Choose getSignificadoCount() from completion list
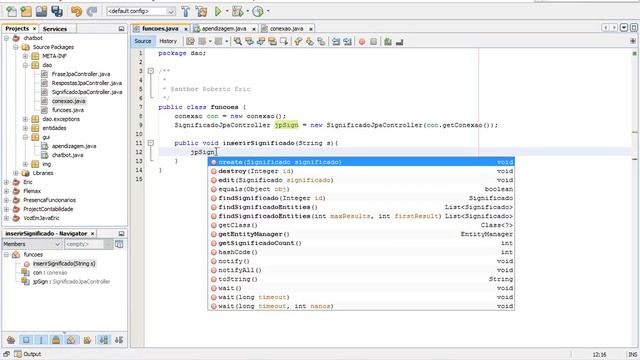This screenshot has height=360, width=640. [361, 243]
